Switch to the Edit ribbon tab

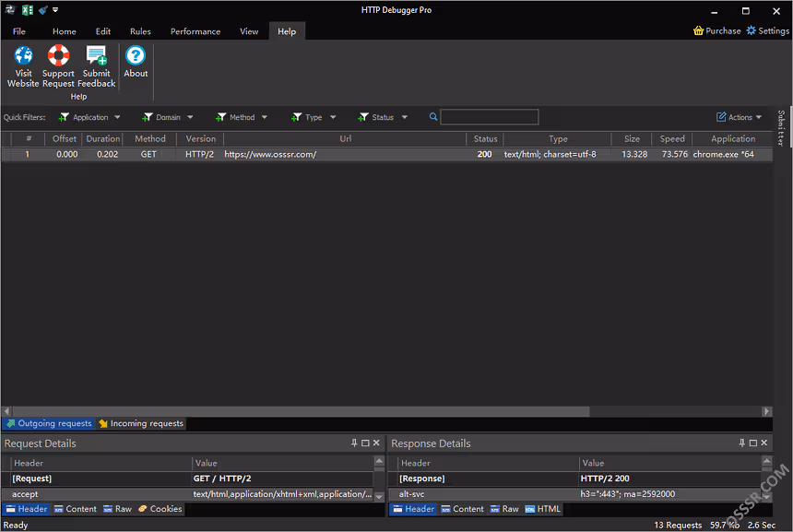pyautogui.click(x=103, y=31)
